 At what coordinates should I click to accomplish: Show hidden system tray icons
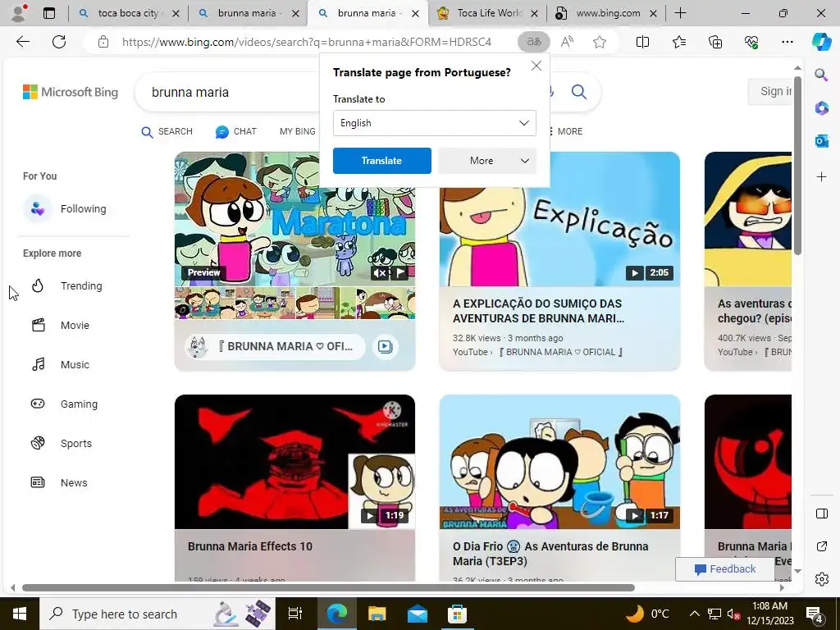[694, 614]
